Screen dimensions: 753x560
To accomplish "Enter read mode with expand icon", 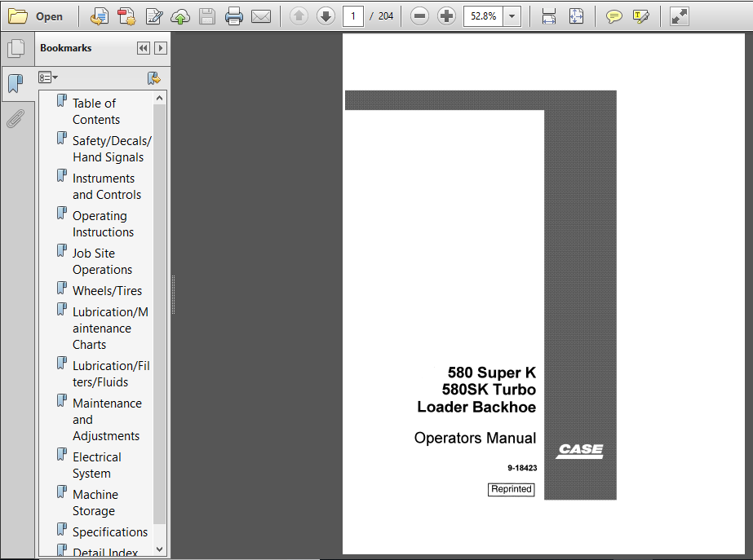I will (679, 16).
